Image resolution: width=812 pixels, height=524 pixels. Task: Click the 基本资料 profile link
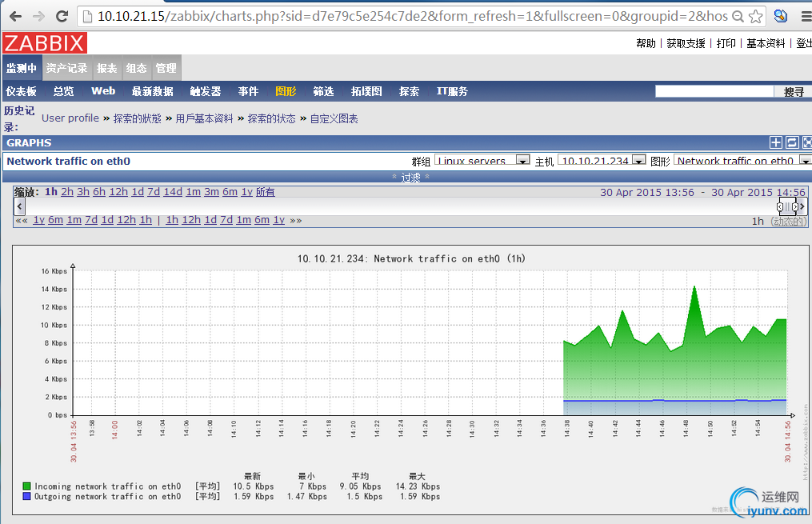click(x=766, y=43)
